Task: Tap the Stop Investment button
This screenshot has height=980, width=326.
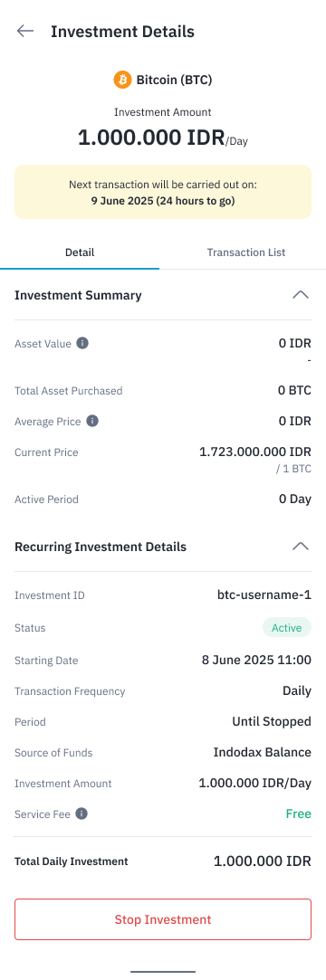Action: pyautogui.click(x=163, y=919)
